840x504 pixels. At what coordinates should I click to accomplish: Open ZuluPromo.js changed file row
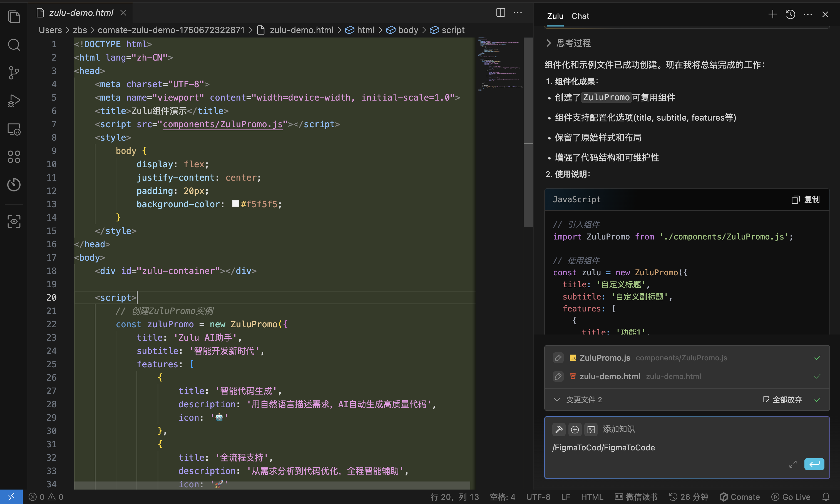[687, 358]
